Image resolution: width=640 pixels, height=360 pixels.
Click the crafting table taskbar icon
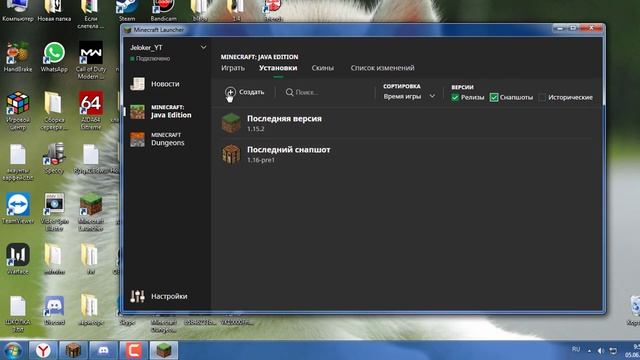pyautogui.click(x=73, y=351)
